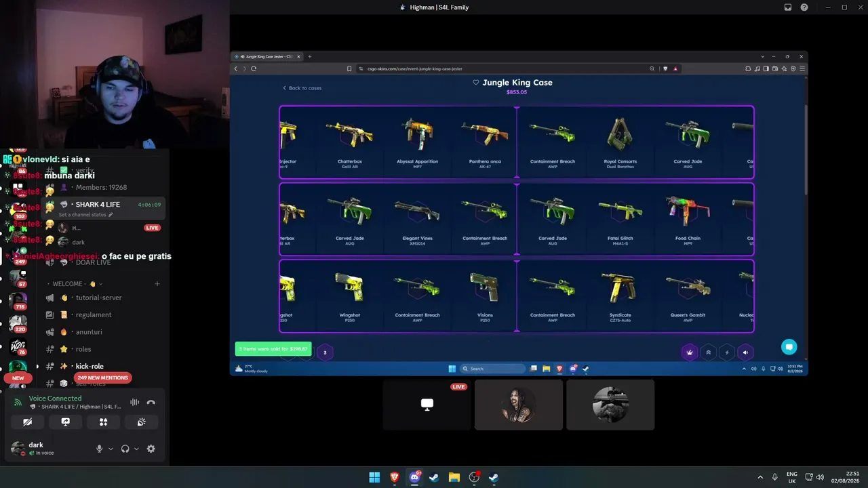This screenshot has width=868, height=488.
Task: Click the items sold for $298.87 notification
Action: pos(273,349)
